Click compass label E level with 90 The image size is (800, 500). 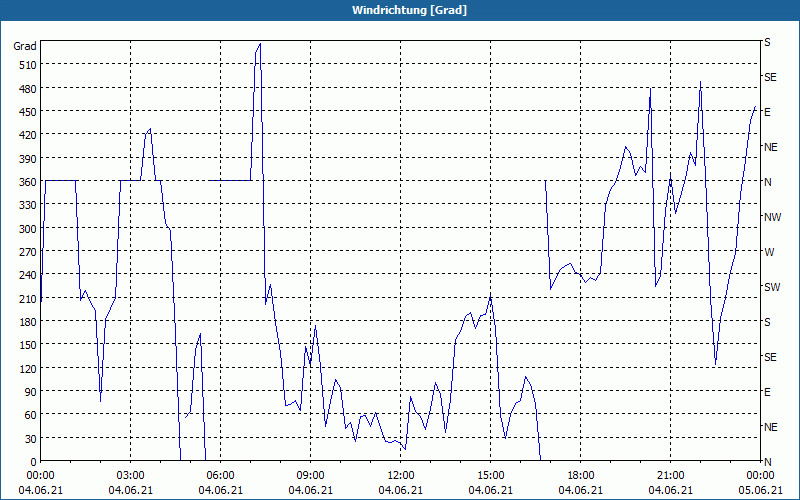click(x=767, y=392)
